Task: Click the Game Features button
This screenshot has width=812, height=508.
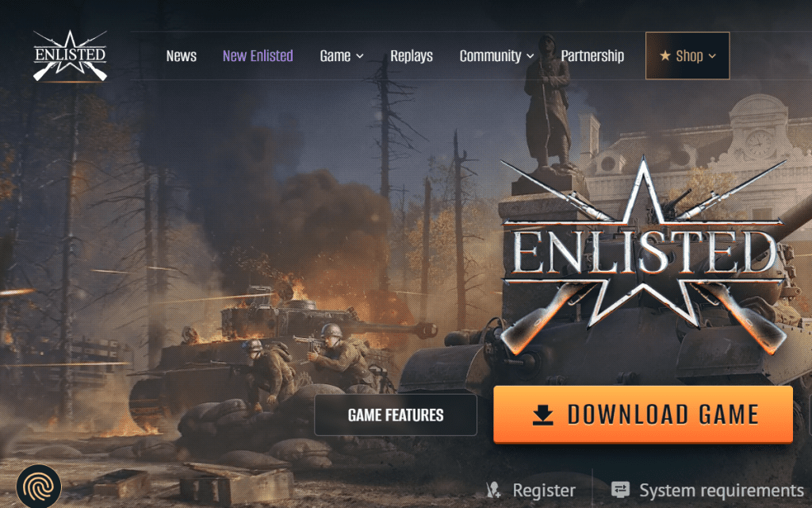Action: [396, 414]
